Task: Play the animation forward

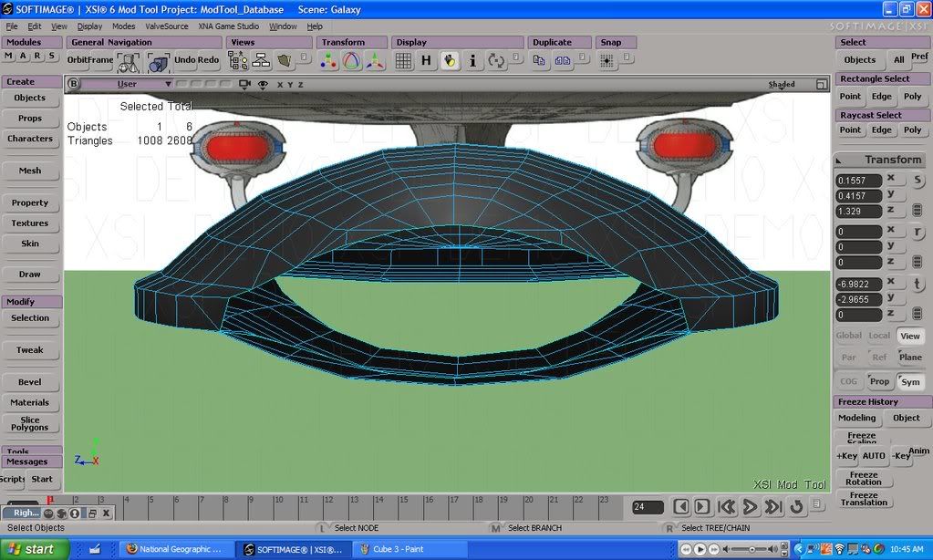Action: 750,506
